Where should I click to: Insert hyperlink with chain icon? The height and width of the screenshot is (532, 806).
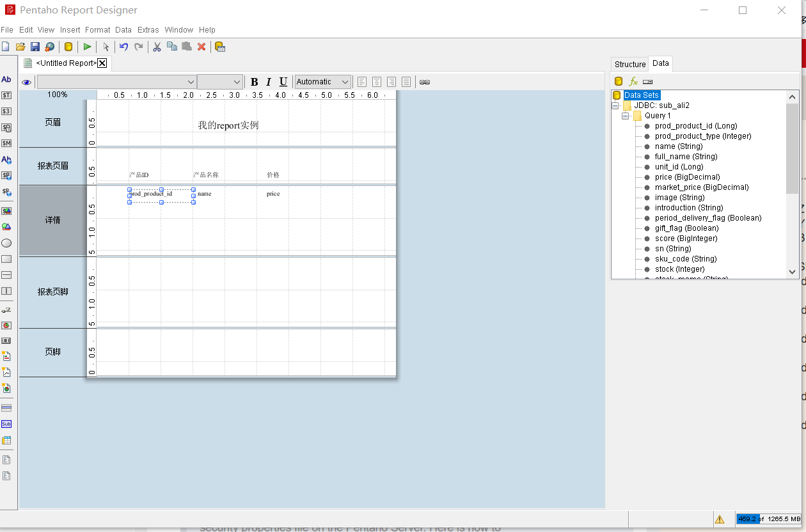pos(425,82)
